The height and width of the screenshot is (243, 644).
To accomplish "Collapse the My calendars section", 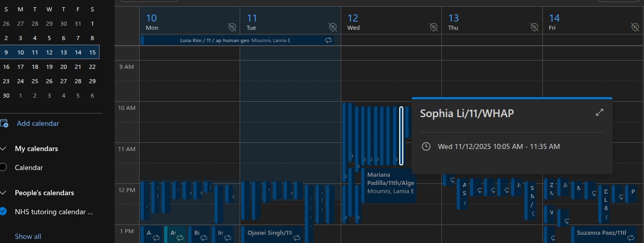I will (x=4, y=148).
